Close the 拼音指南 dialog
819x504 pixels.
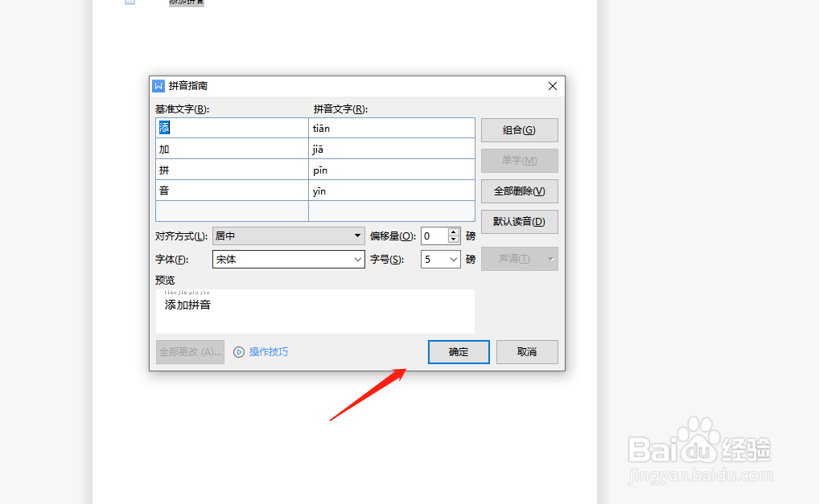point(553,86)
